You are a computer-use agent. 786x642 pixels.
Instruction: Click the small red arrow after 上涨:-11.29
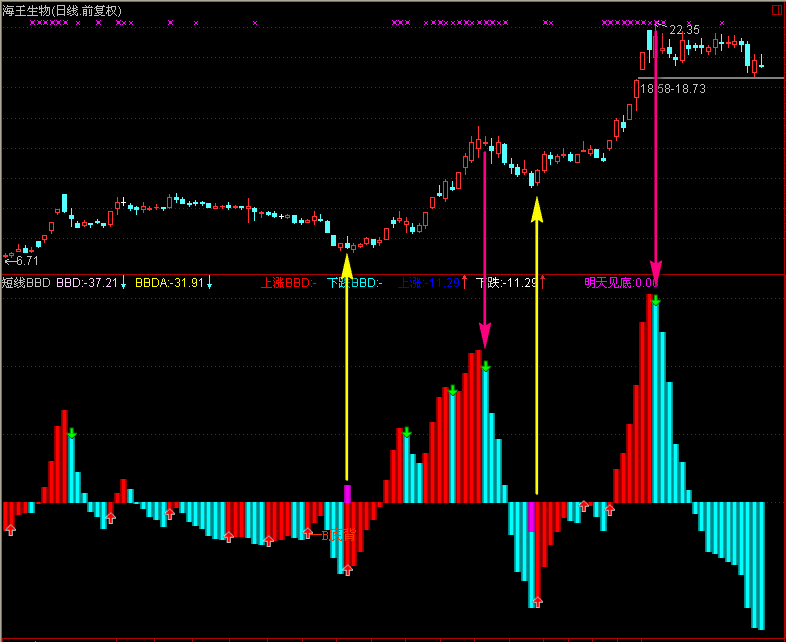point(465,283)
